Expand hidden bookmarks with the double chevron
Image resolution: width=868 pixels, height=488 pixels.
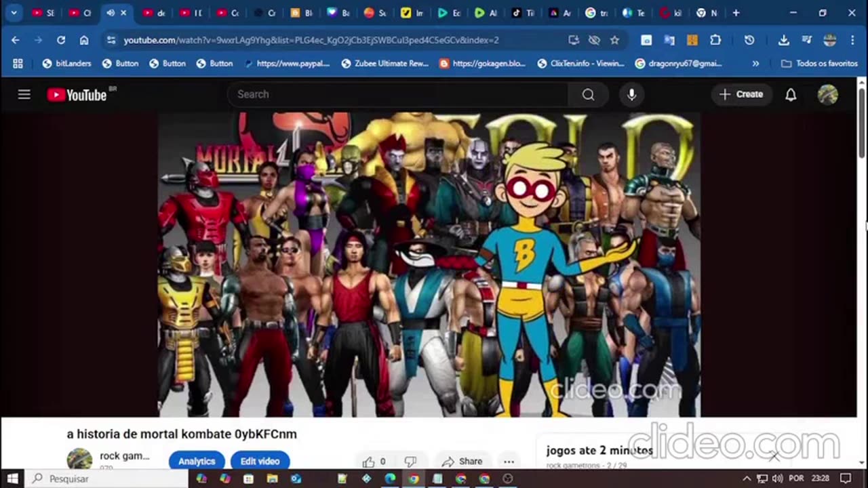(x=755, y=63)
